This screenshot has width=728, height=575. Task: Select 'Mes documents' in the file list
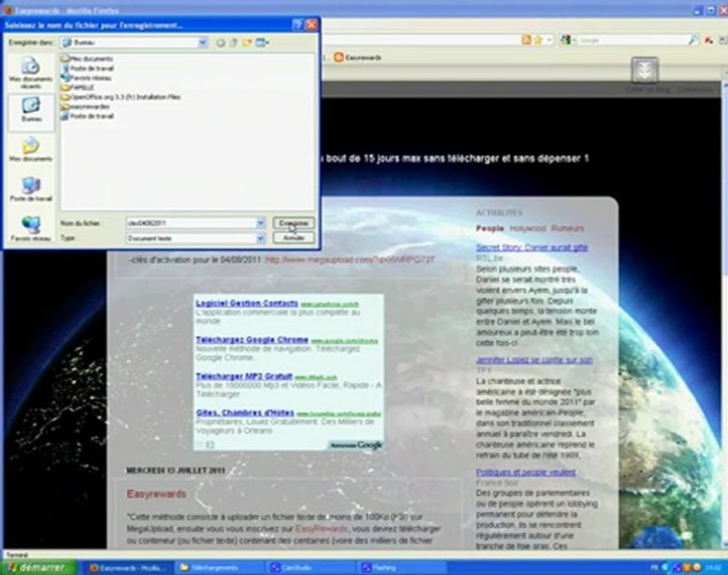(x=88, y=58)
